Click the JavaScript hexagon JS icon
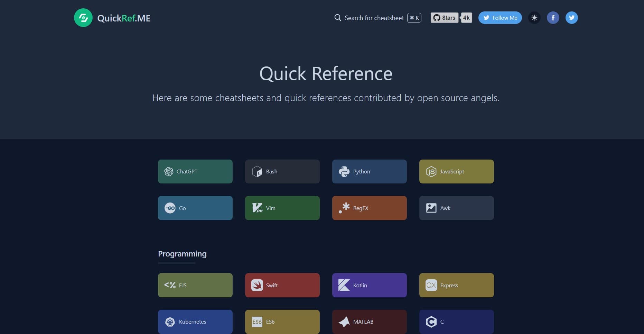Image resolution: width=644 pixels, height=334 pixels. tap(431, 171)
